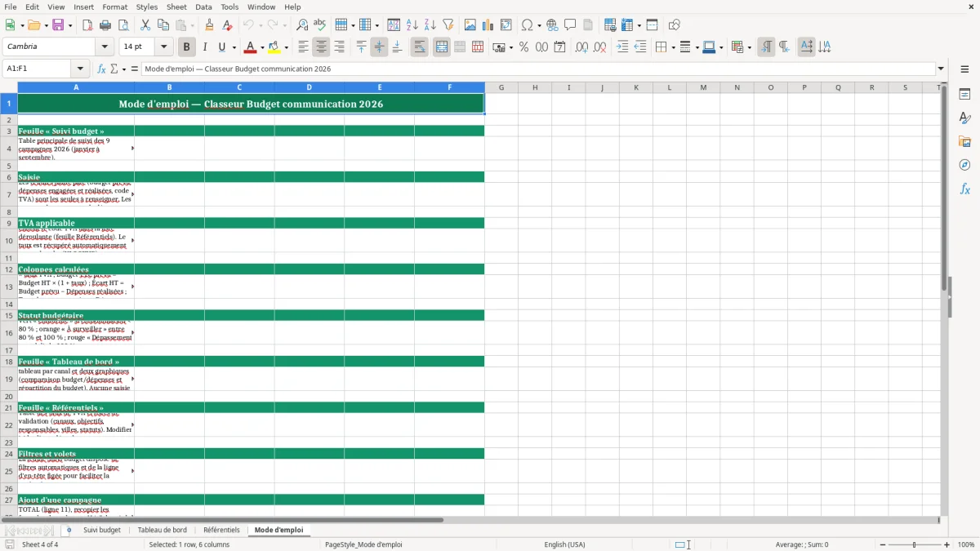Viewport: 980px width, 551px height.
Task: Open the background color dropdown arrow
Action: pos(287,47)
